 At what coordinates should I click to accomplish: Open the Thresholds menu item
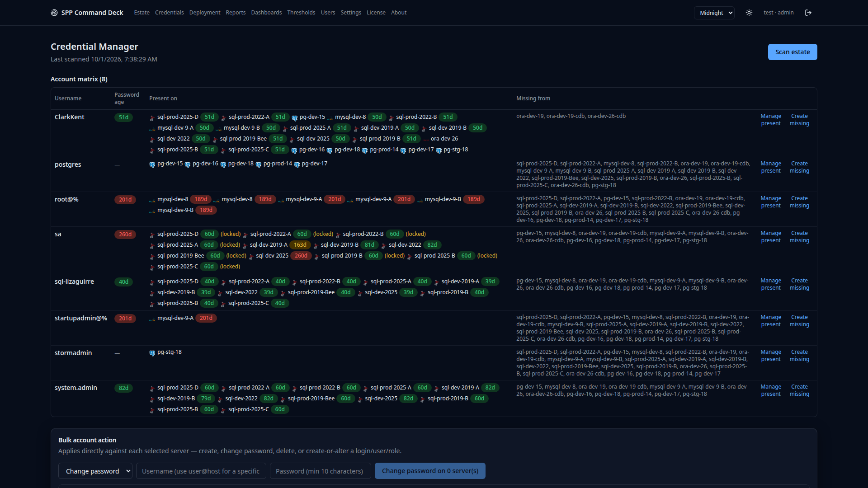(x=301, y=13)
